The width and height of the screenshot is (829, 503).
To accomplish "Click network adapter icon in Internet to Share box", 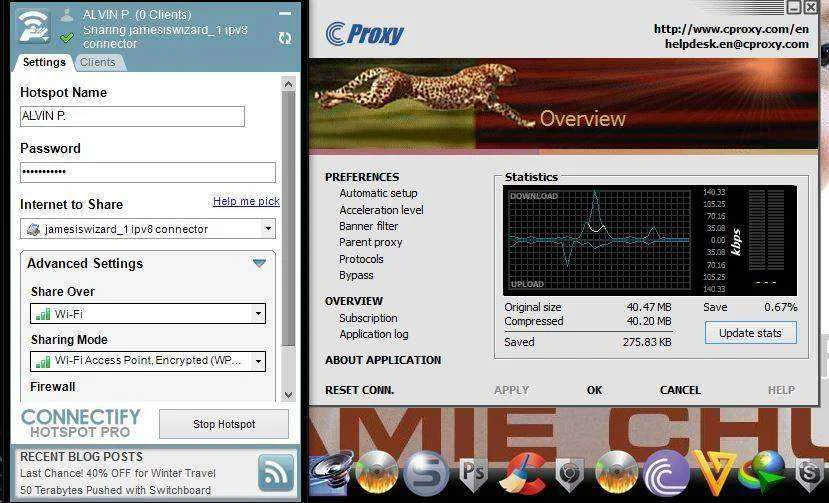I will click(33, 229).
